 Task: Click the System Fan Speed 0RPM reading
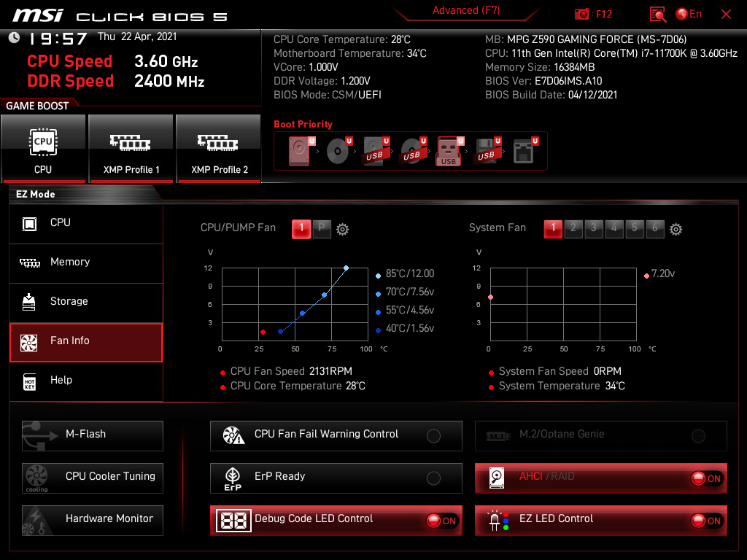(560, 371)
